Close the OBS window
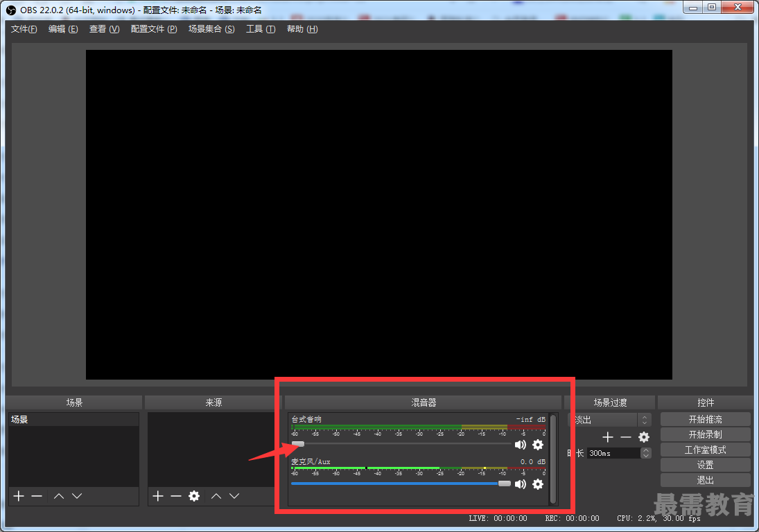This screenshot has height=532, width=759. [x=738, y=7]
